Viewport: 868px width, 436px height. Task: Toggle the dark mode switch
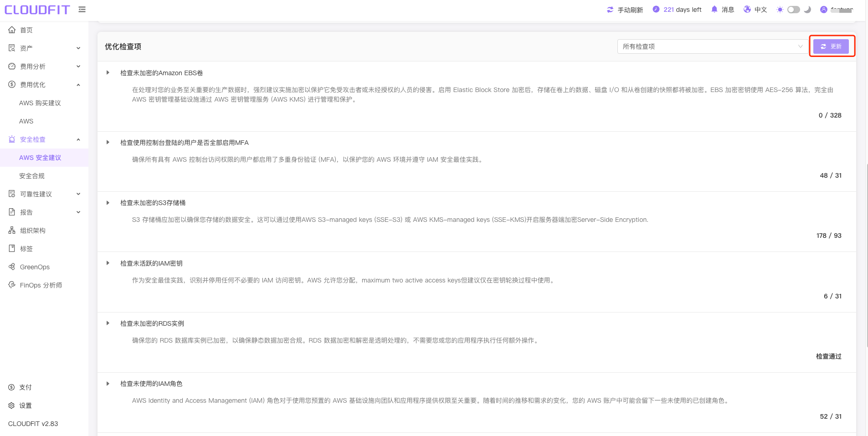tap(794, 10)
